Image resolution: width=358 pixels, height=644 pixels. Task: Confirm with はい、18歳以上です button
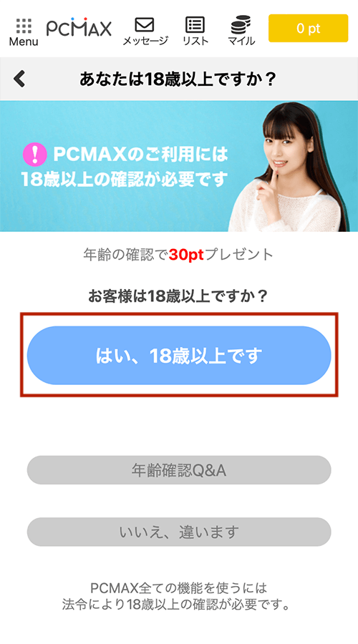[x=179, y=355]
